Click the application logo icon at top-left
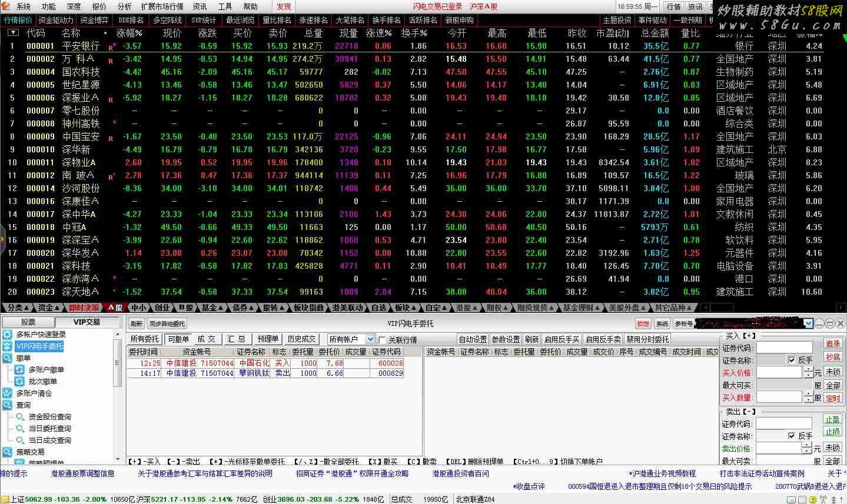847x504 pixels. coord(6,6)
